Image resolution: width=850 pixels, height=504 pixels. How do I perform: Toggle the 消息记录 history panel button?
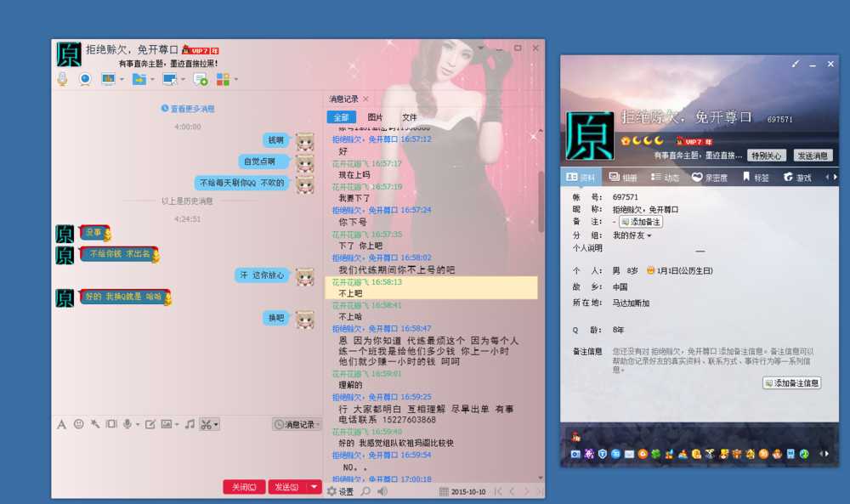coord(297,424)
